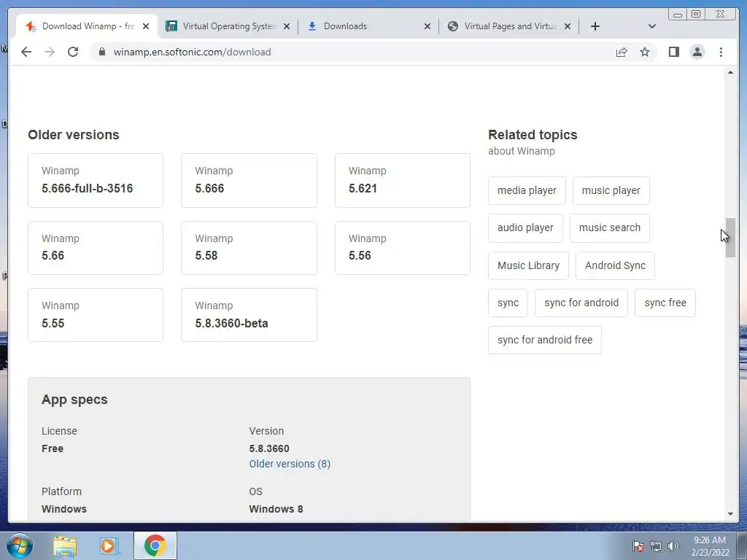Select the media player topic tag

(x=527, y=190)
